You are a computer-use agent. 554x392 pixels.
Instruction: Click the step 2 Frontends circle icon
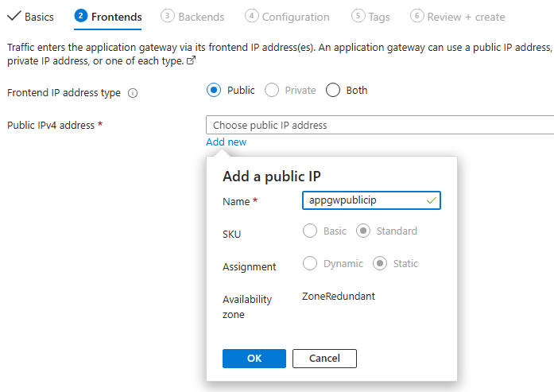[81, 17]
